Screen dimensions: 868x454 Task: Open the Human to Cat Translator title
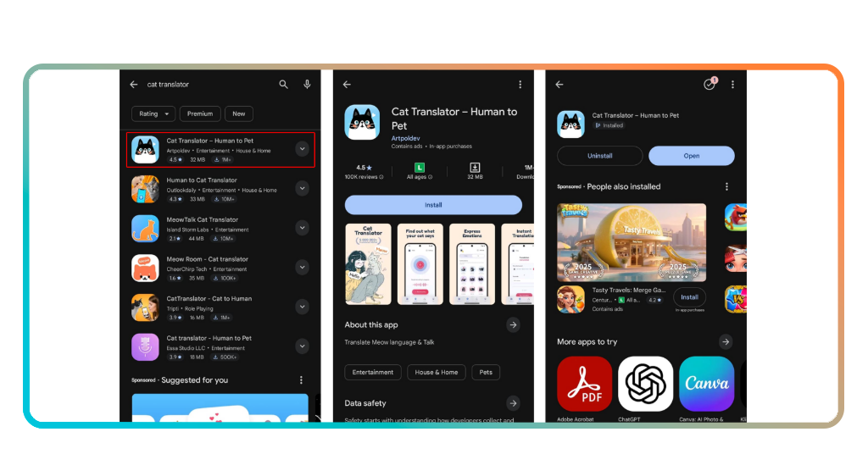pos(202,180)
